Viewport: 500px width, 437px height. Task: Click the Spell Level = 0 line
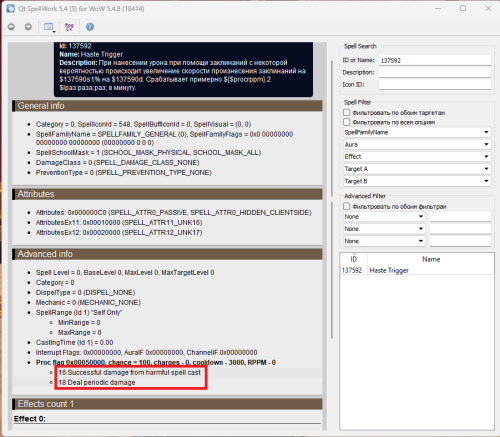(x=125, y=272)
